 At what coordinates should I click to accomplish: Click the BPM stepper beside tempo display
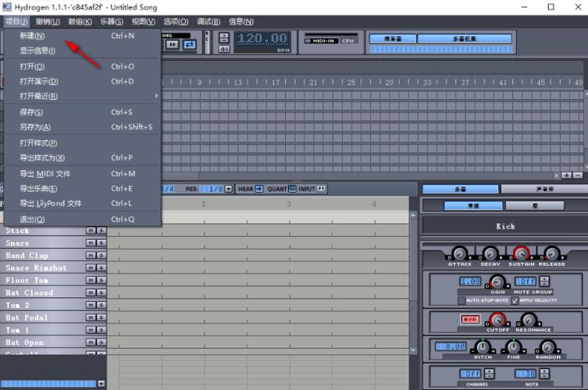tap(224, 38)
